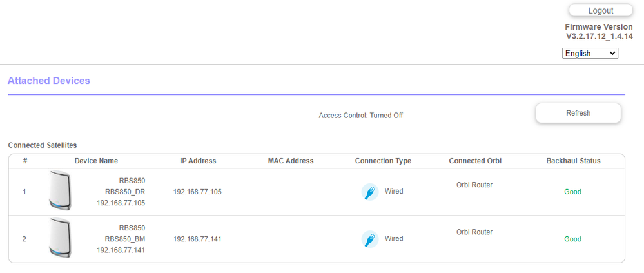Select the RBS850_BM device name text

click(x=125, y=239)
